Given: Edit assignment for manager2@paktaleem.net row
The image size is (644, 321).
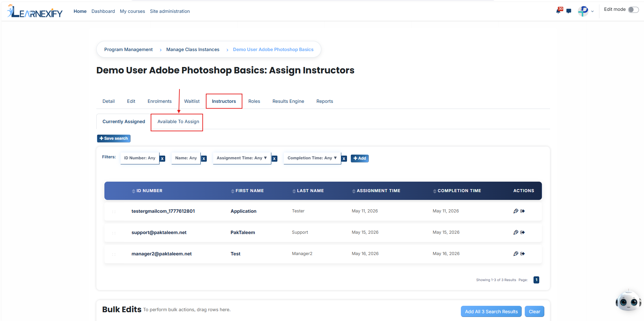Looking at the screenshot, I should coord(516,254).
